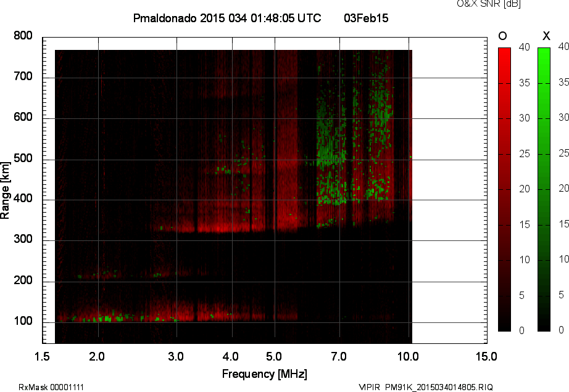Click the green X SNR color bar
Screen dimensions: 569x392
(544, 189)
